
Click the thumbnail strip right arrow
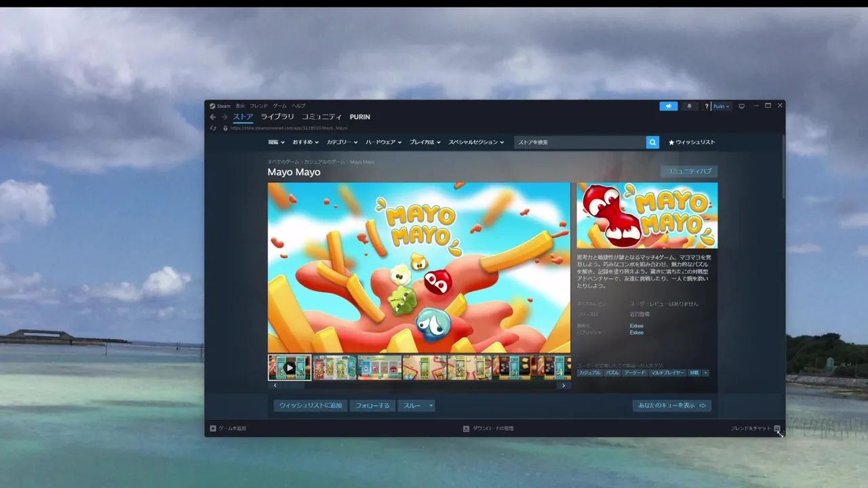(563, 386)
